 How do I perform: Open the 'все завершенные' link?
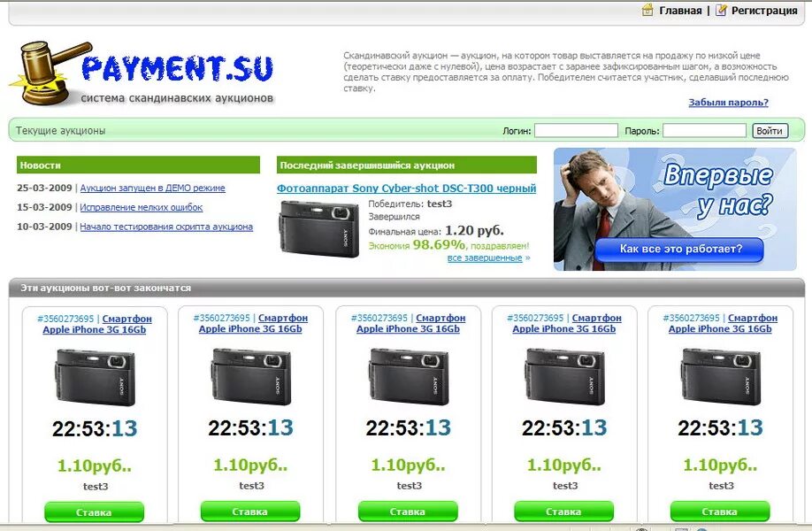[485, 258]
